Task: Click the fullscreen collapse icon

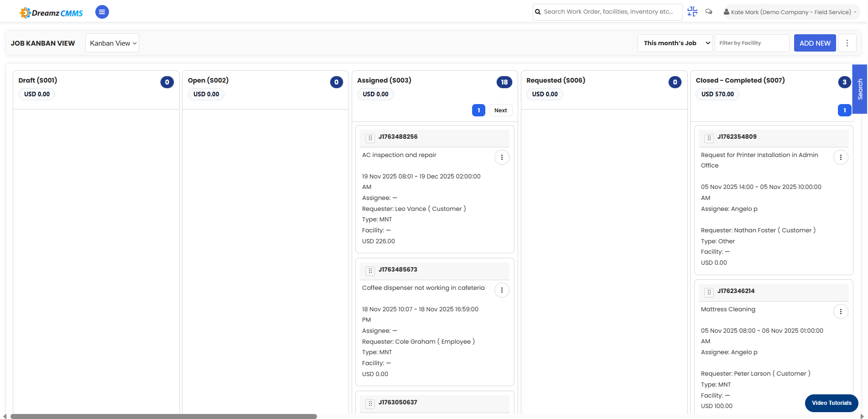Action: tap(692, 12)
